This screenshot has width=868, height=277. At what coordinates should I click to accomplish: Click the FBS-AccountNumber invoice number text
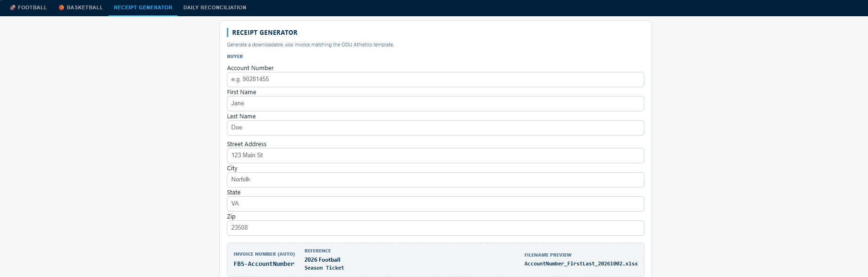[x=264, y=264]
